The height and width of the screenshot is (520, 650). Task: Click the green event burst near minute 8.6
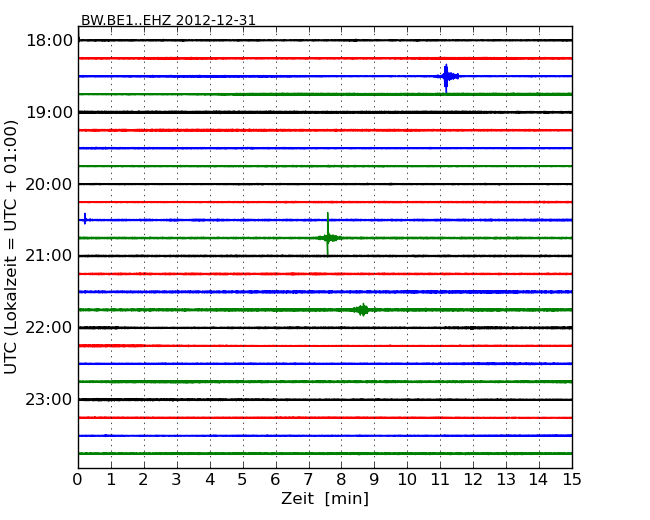coord(363,310)
